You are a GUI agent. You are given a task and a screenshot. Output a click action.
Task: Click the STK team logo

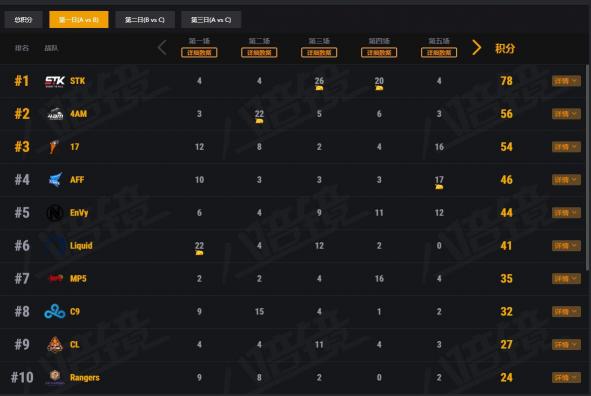tap(55, 81)
